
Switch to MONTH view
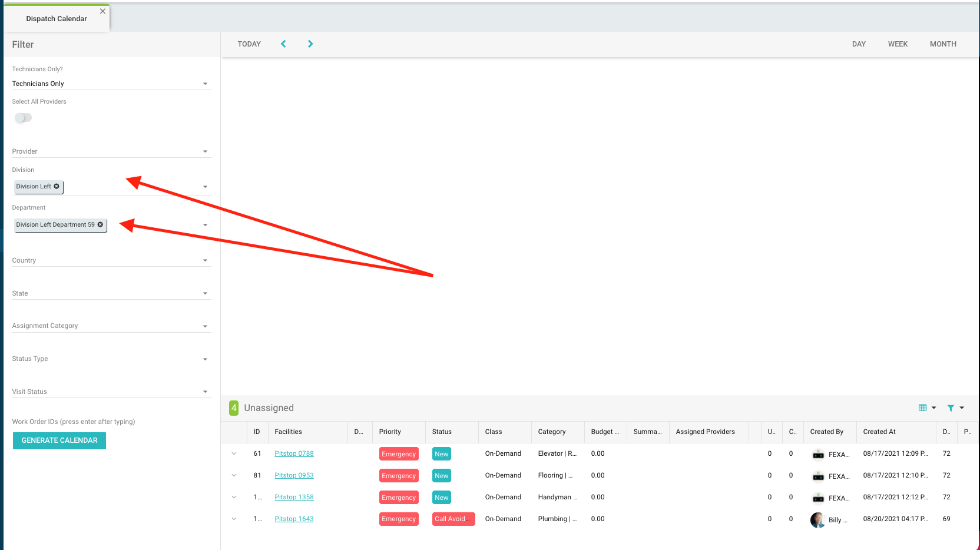click(943, 44)
